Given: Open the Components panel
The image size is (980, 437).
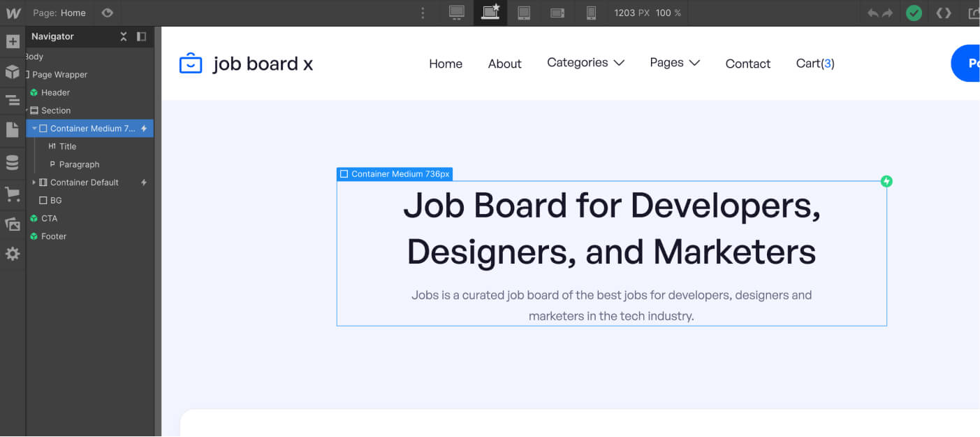Looking at the screenshot, I should 13,71.
